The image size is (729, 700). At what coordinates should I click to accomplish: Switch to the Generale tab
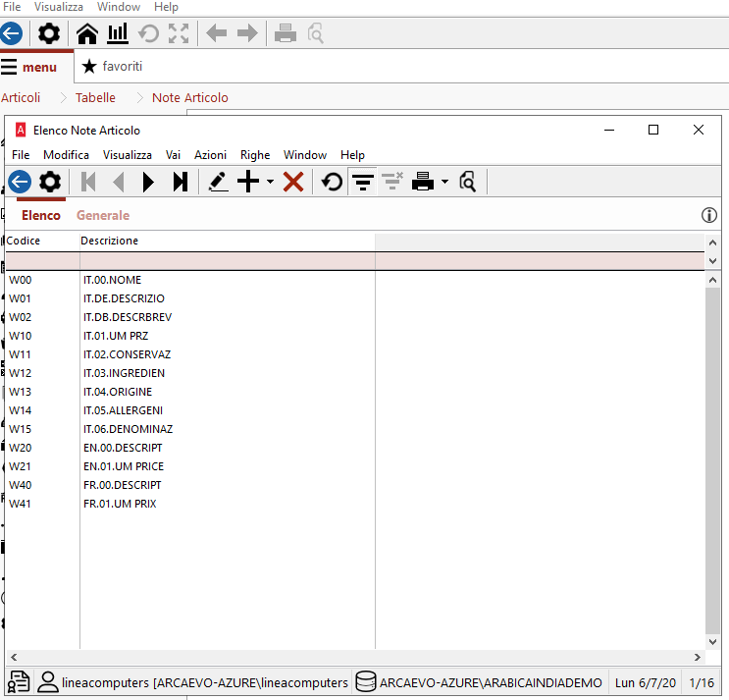[x=103, y=215]
